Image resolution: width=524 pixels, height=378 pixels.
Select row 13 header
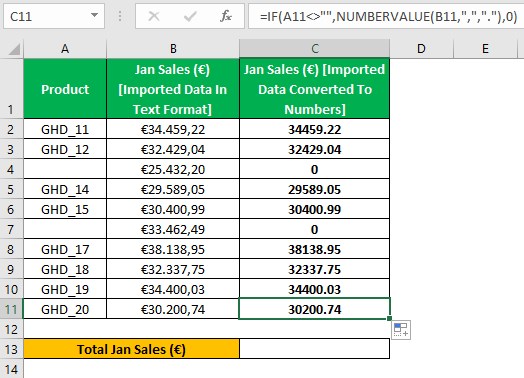[11, 349]
